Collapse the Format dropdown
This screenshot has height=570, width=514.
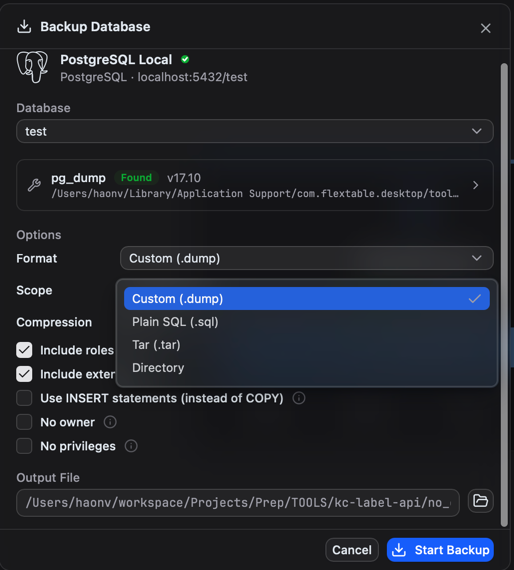(x=307, y=258)
